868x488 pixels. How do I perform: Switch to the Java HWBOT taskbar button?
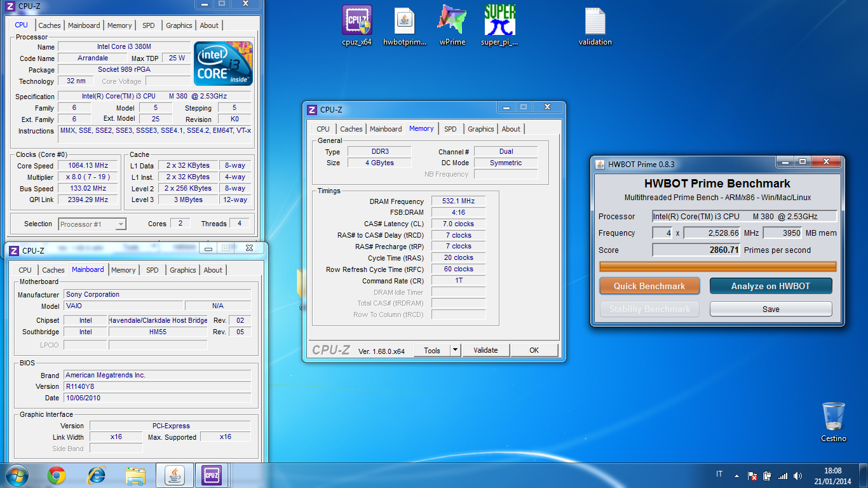click(x=175, y=475)
